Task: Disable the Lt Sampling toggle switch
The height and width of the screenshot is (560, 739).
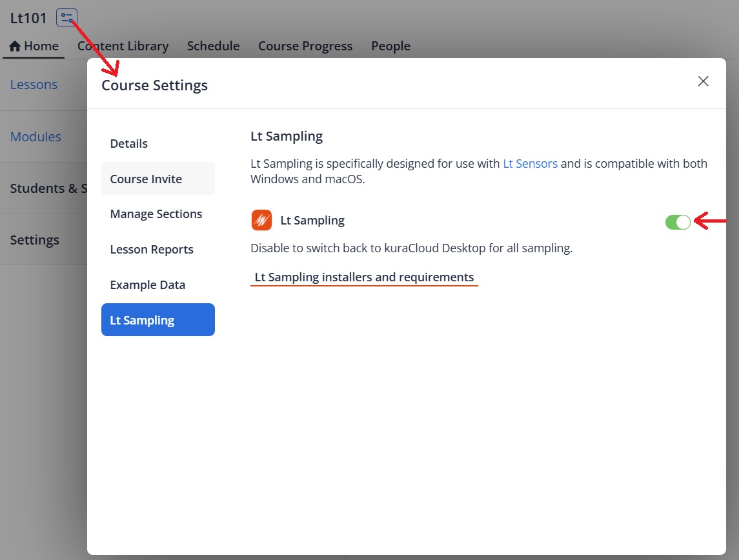Action: pyautogui.click(x=678, y=222)
